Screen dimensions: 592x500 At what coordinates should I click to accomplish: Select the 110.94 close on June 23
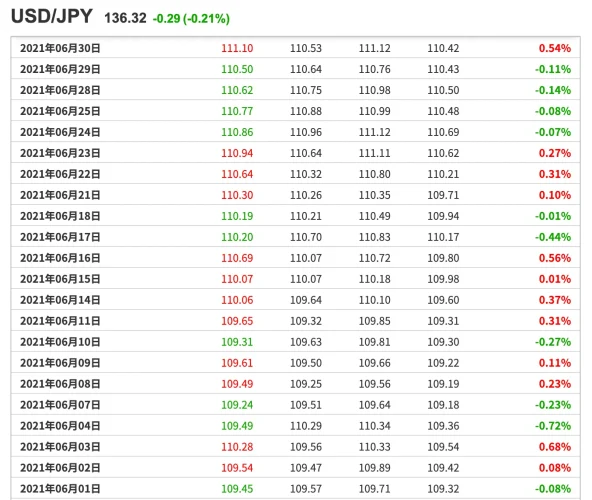(x=237, y=153)
